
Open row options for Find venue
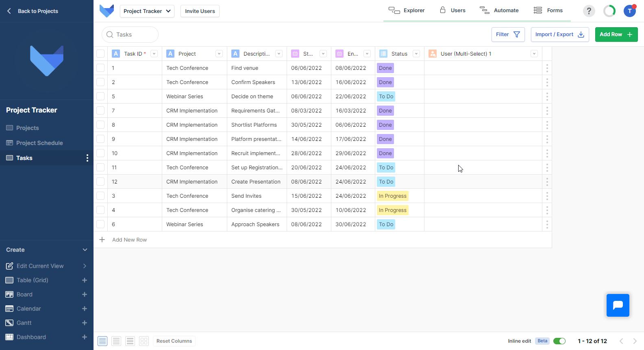coord(547,68)
